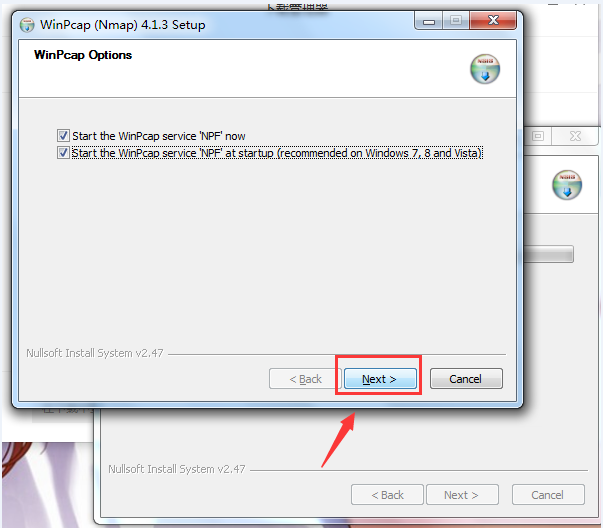Click Cancel in the background installer window
Viewport: 603px width, 528px height.
548,495
